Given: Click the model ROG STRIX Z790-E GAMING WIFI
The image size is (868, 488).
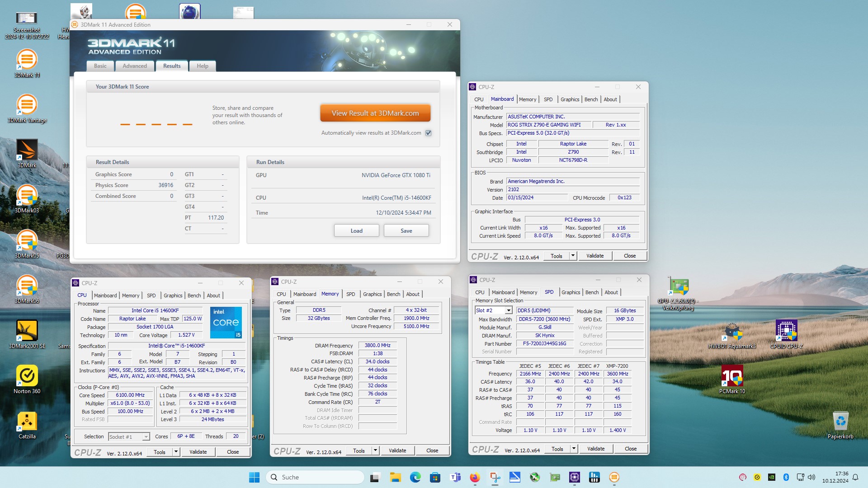Looking at the screenshot, I should point(548,125).
